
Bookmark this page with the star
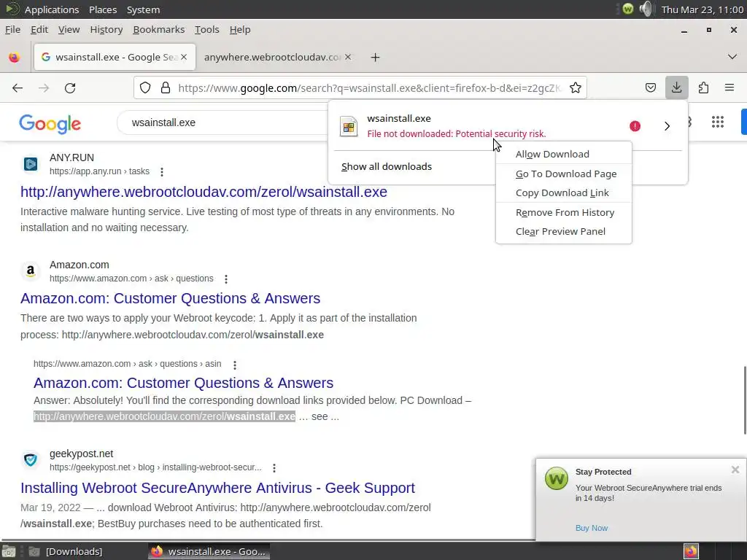575,87
